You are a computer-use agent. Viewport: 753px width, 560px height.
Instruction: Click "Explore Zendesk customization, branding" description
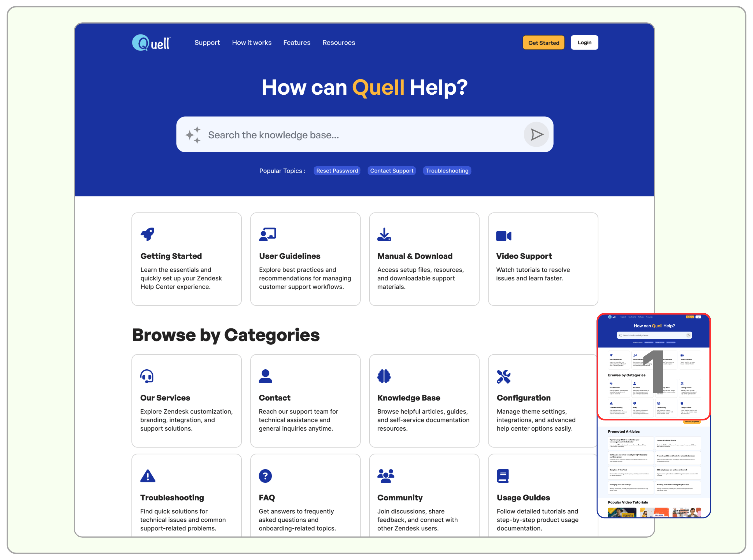click(x=187, y=420)
